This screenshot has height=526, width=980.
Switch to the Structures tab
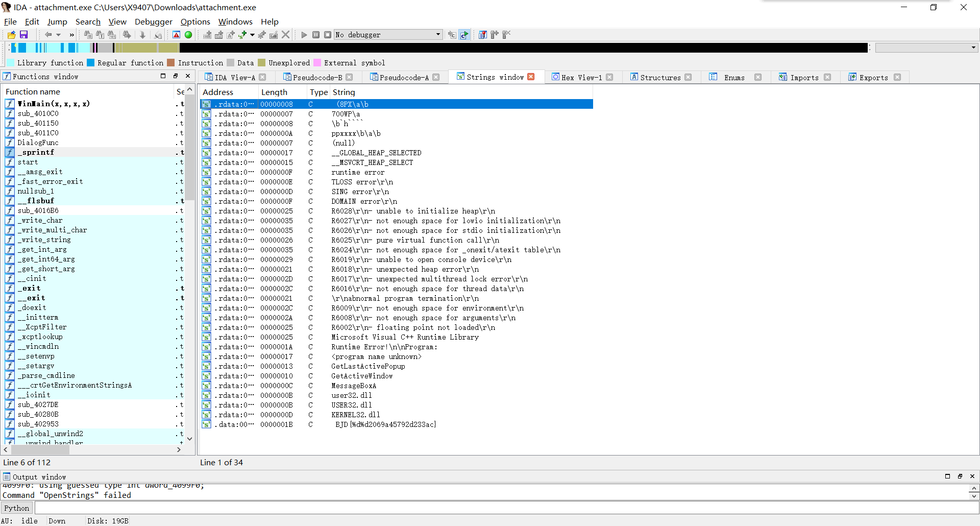click(x=660, y=77)
